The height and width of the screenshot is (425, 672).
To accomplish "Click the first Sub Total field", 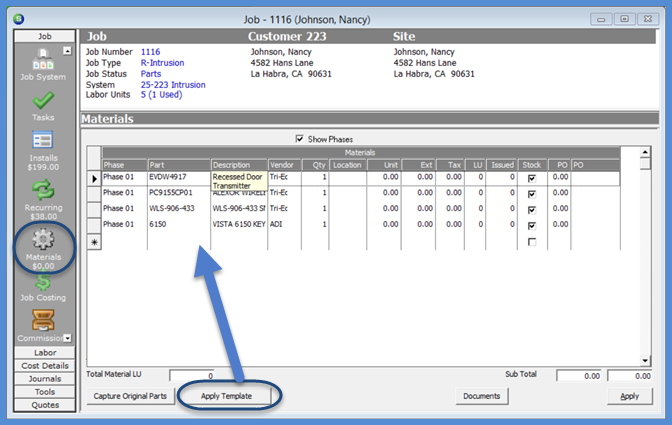I will (579, 376).
